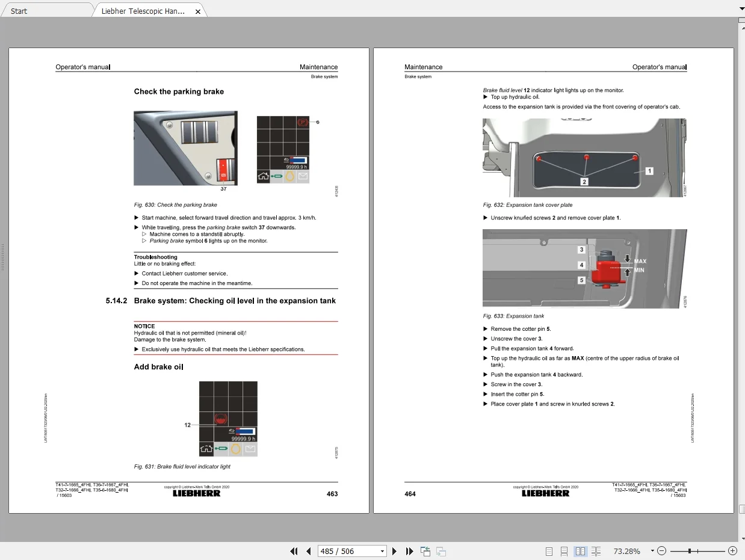Image resolution: width=745 pixels, height=560 pixels.
Task: Close the Liebher Telescopic Han... tab
Action: pyautogui.click(x=197, y=11)
